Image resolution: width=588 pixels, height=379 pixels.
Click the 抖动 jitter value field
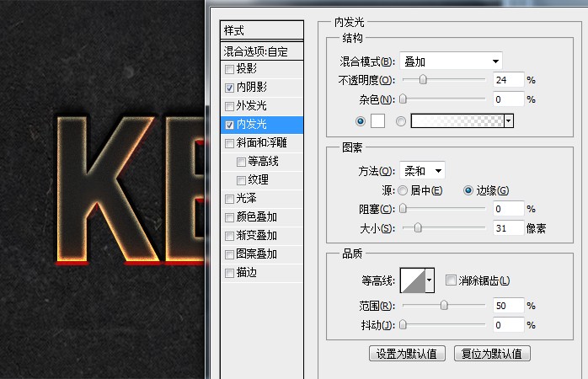508,325
